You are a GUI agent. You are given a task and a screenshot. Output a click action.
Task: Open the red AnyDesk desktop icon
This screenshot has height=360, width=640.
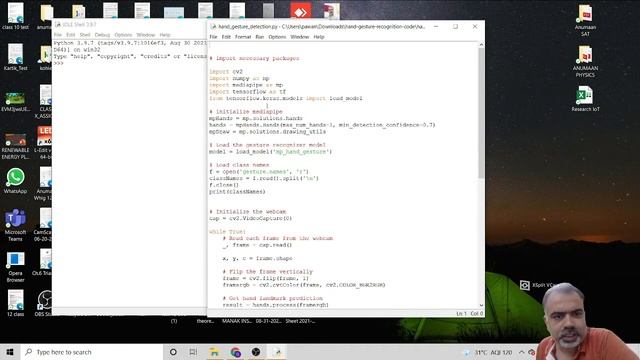(301, 11)
